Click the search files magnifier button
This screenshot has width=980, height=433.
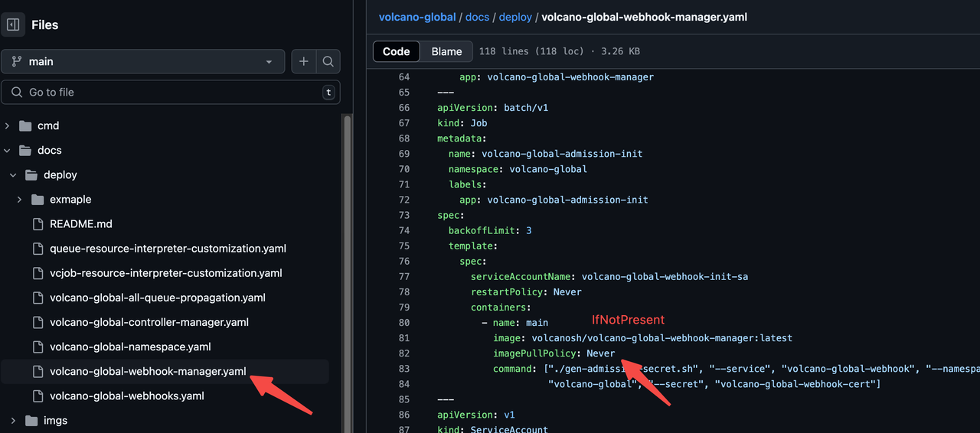coord(328,61)
